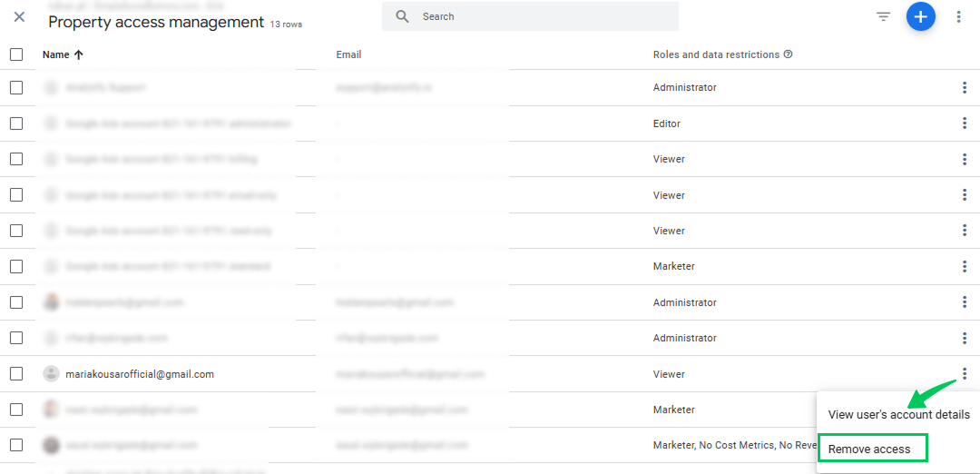Toggle three-dot menu for mariakousarofficial row
This screenshot has width=980, height=474.
click(965, 374)
